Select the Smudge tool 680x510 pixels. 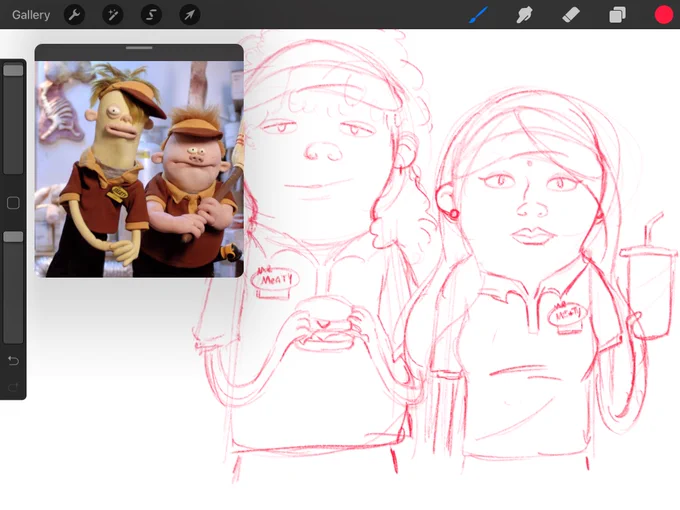coord(524,15)
